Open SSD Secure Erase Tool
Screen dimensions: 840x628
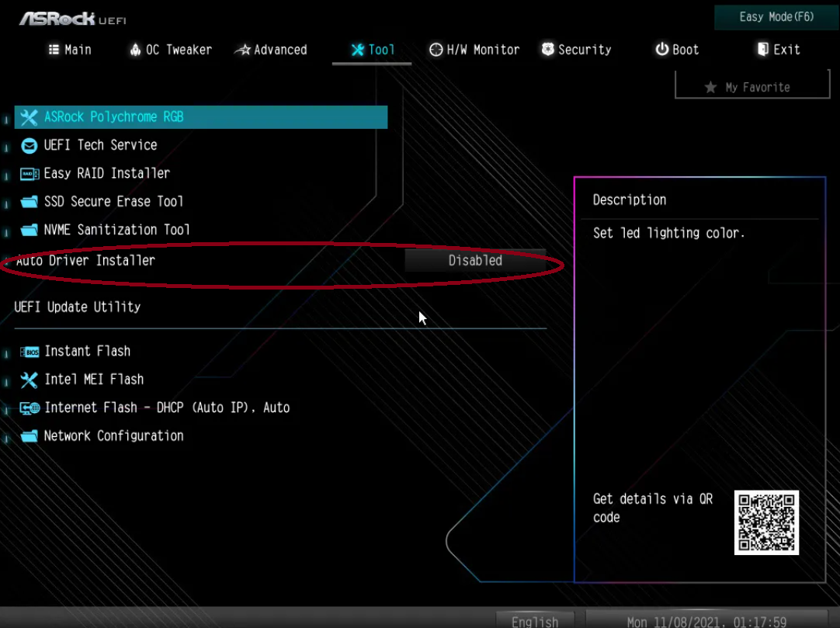(113, 202)
